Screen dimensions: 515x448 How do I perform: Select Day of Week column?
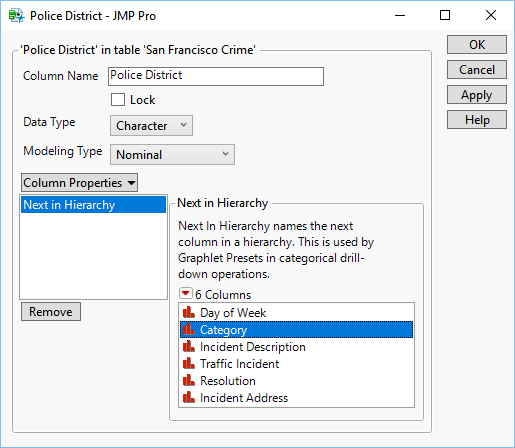tap(296, 313)
